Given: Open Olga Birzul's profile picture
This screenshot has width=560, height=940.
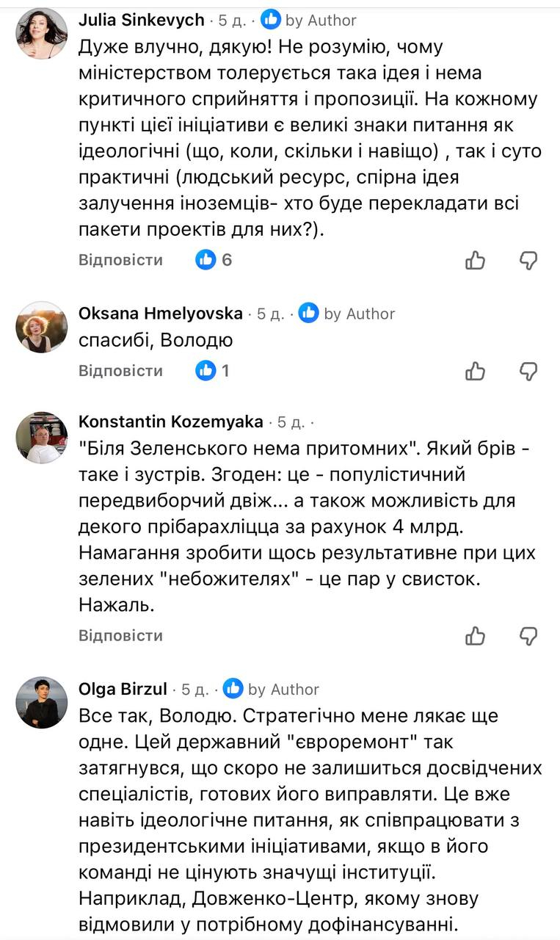Looking at the screenshot, I should [x=41, y=703].
